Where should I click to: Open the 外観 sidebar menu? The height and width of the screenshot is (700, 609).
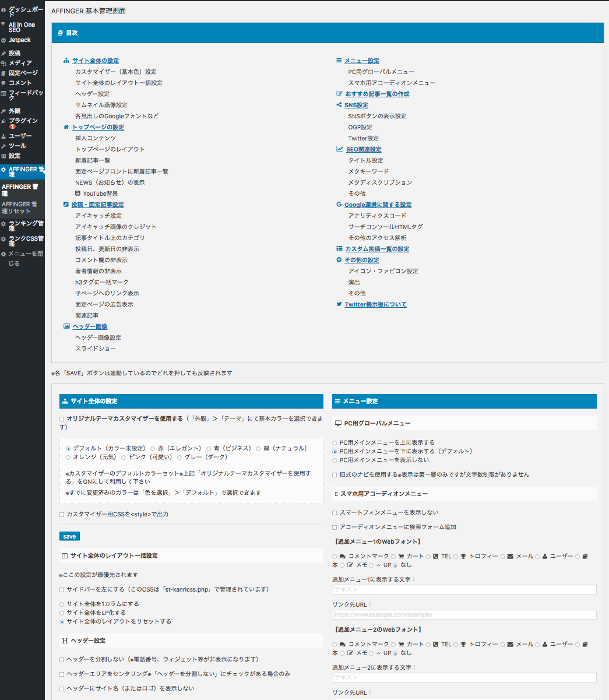[x=15, y=111]
